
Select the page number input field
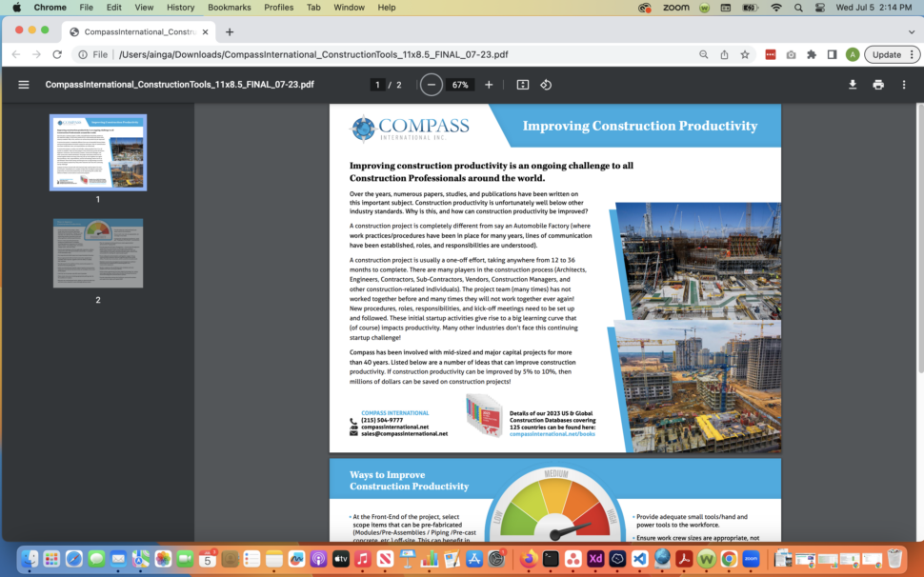coord(377,85)
